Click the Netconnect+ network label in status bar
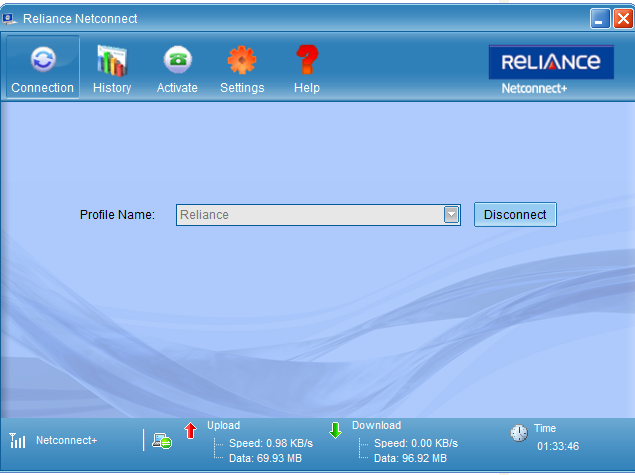 pyautogui.click(x=67, y=441)
